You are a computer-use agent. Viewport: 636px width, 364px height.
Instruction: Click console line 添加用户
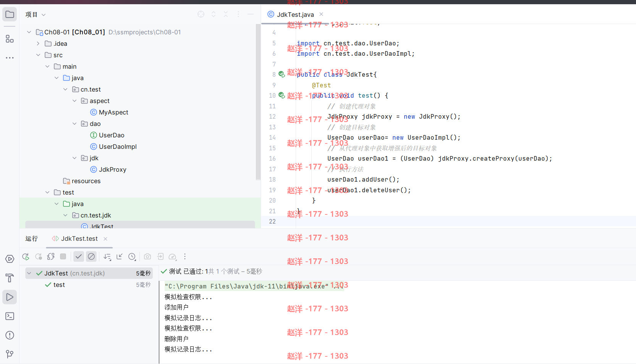point(176,307)
